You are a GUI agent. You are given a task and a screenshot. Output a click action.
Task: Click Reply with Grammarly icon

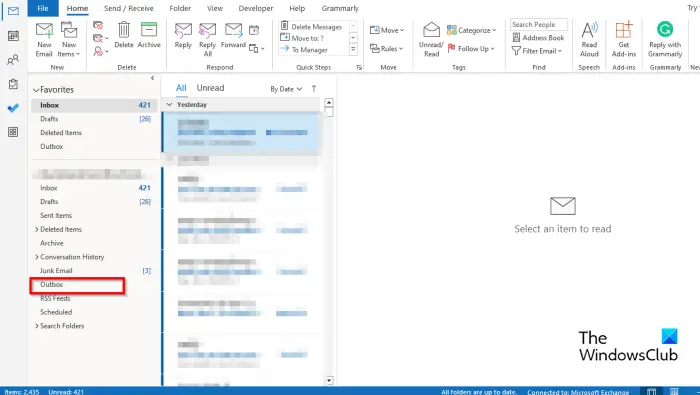[665, 39]
